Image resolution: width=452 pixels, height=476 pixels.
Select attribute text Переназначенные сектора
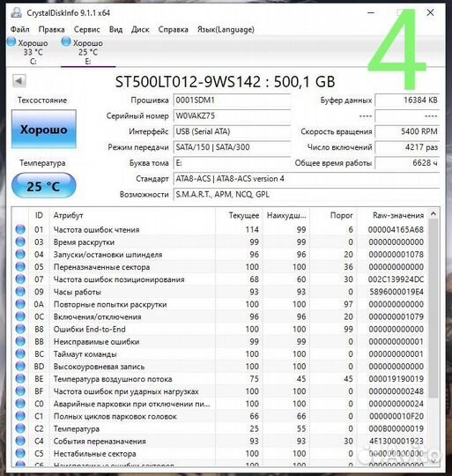click(101, 267)
